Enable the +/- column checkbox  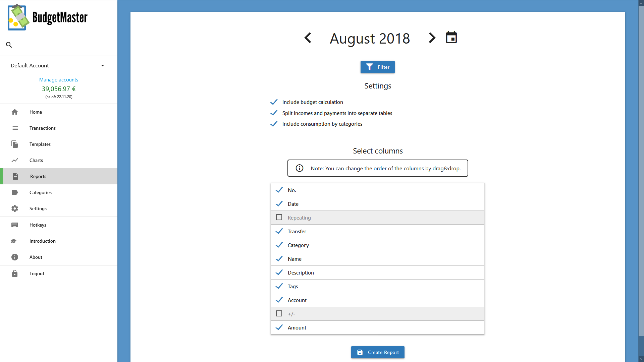click(x=279, y=314)
